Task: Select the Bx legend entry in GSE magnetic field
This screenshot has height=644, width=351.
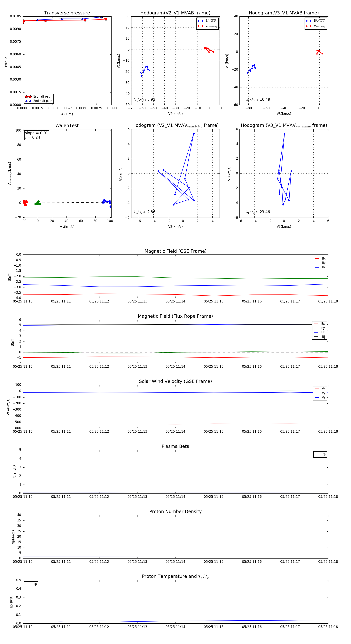Action: (x=320, y=259)
